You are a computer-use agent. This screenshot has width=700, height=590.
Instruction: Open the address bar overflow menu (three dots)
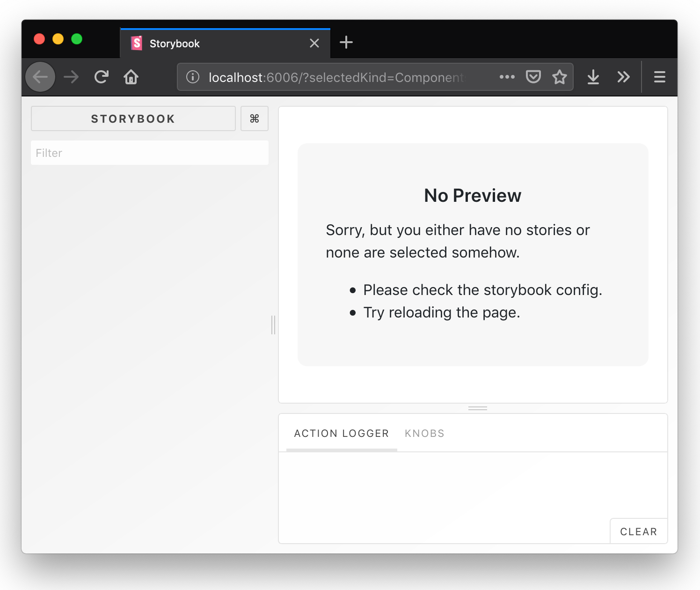coord(507,76)
